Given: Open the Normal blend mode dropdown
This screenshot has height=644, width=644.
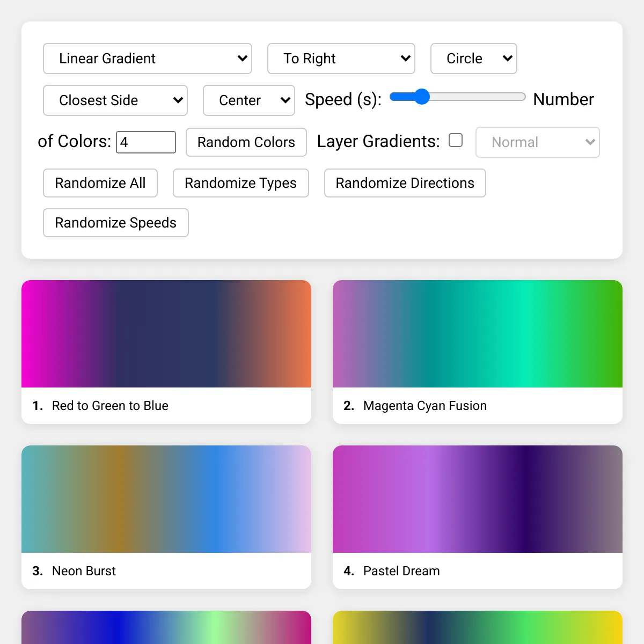Looking at the screenshot, I should coord(537,142).
